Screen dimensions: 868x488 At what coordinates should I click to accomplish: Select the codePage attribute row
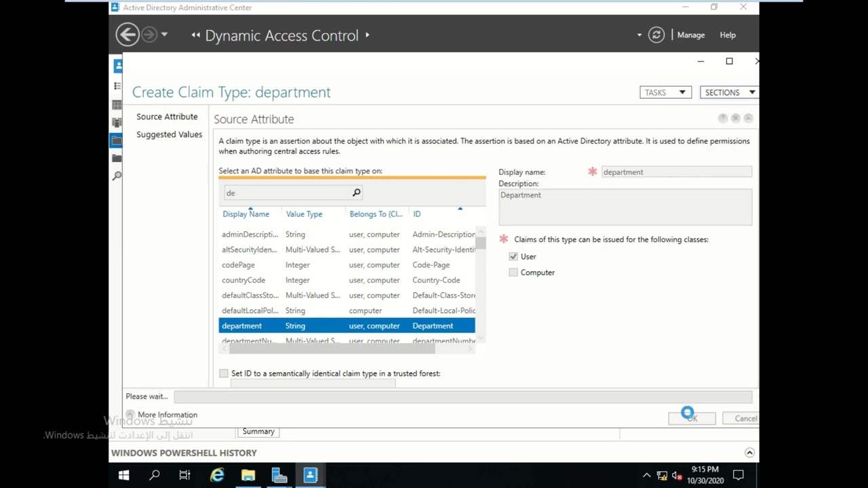pos(347,265)
